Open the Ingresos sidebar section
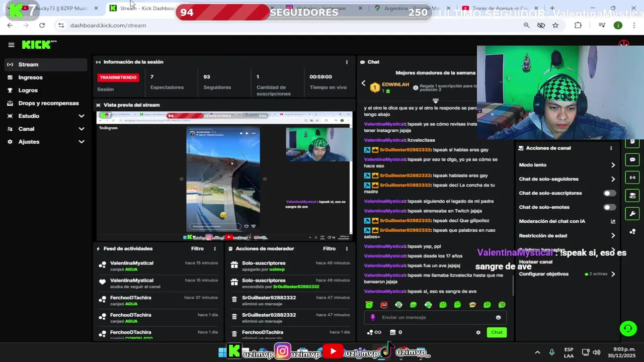The width and height of the screenshot is (644, 362). click(45, 77)
